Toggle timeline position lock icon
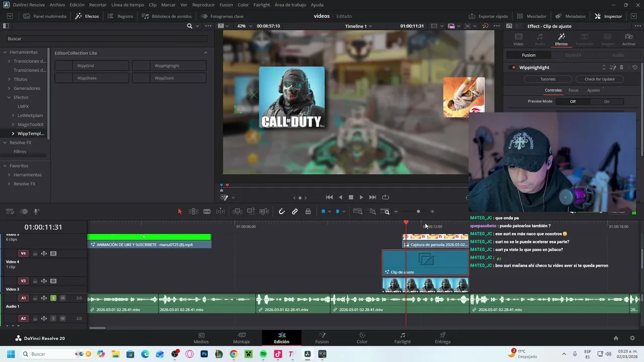Image resolution: width=644 pixels, height=362 pixels. pos(308,212)
